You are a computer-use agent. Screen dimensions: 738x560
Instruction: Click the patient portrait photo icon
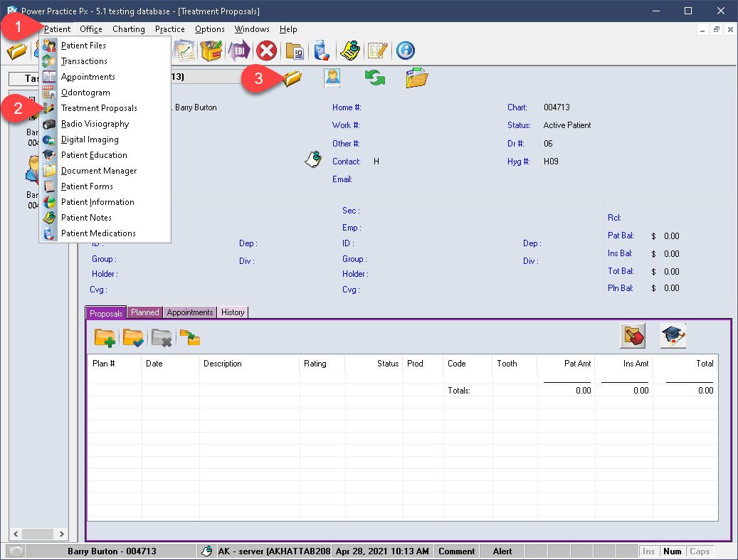333,78
